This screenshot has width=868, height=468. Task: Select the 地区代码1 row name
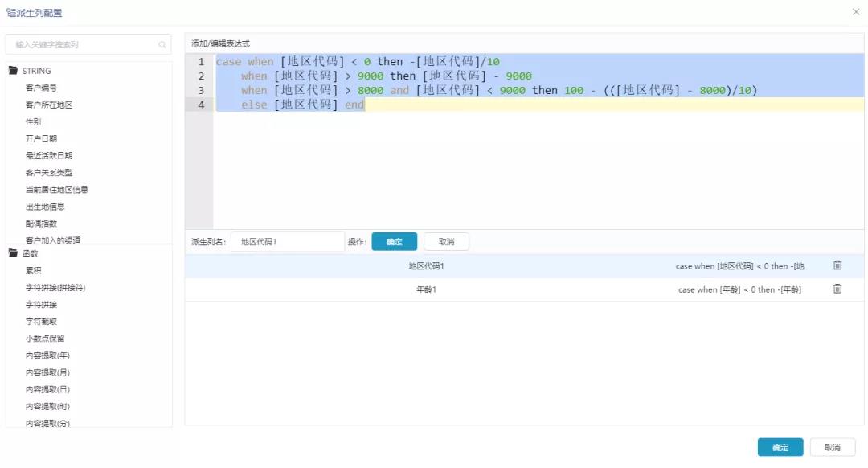tap(426, 266)
